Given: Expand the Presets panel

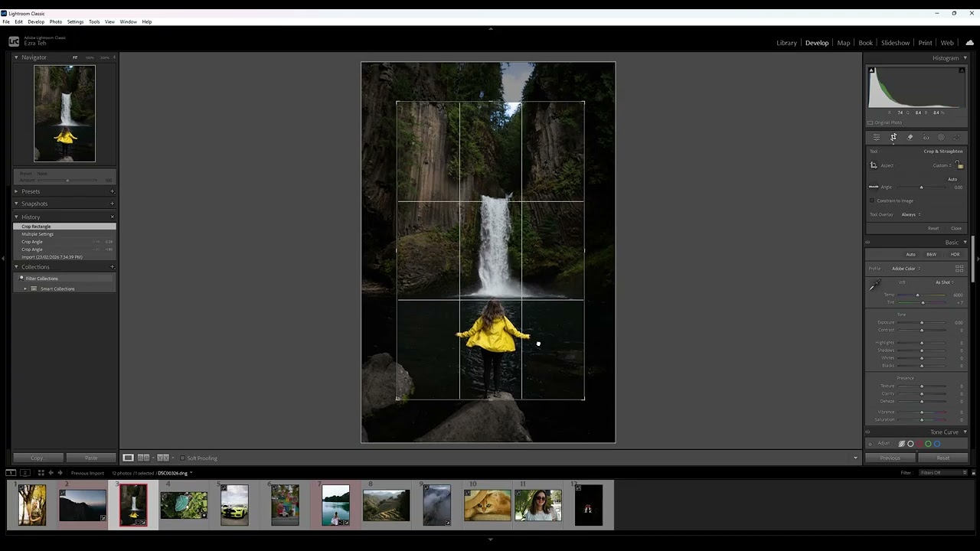Looking at the screenshot, I should [x=16, y=191].
